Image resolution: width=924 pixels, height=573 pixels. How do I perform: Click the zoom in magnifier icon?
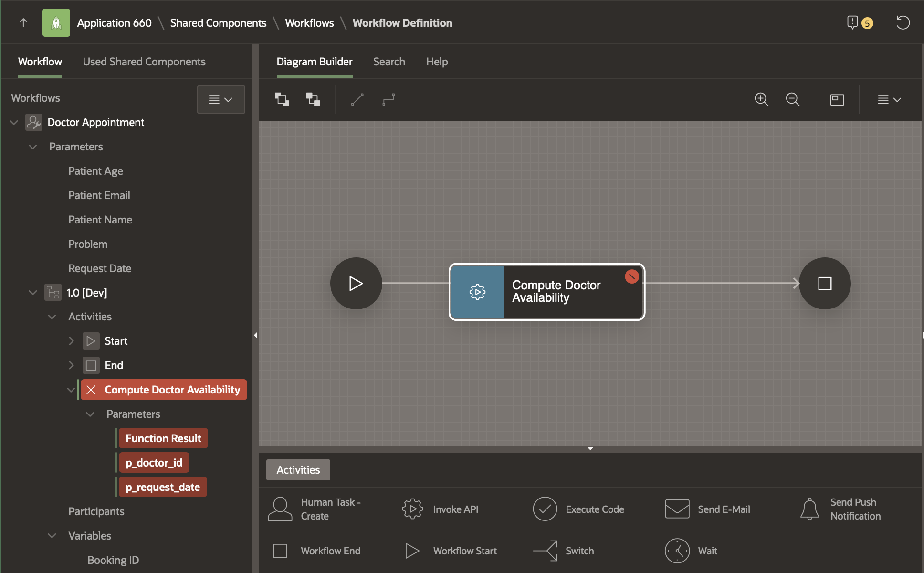[761, 99]
